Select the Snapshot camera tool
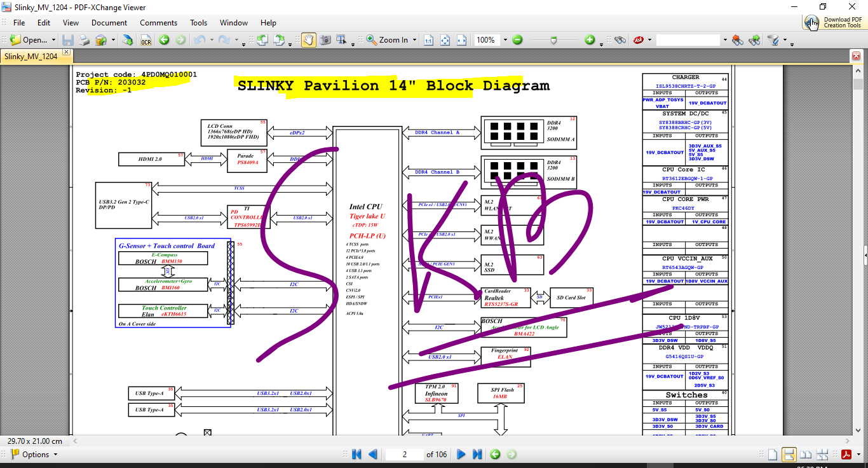The height and width of the screenshot is (468, 868). [325, 40]
